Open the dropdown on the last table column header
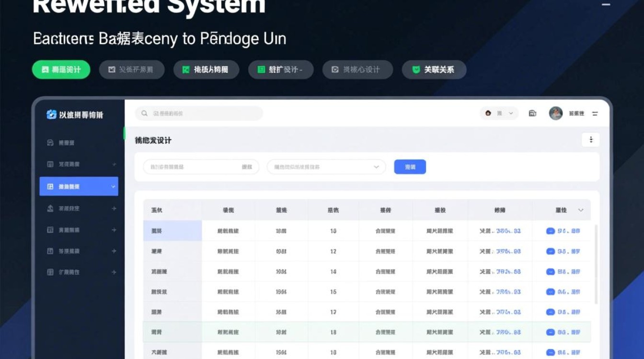Screen dimensions: 644x359 (581, 210)
